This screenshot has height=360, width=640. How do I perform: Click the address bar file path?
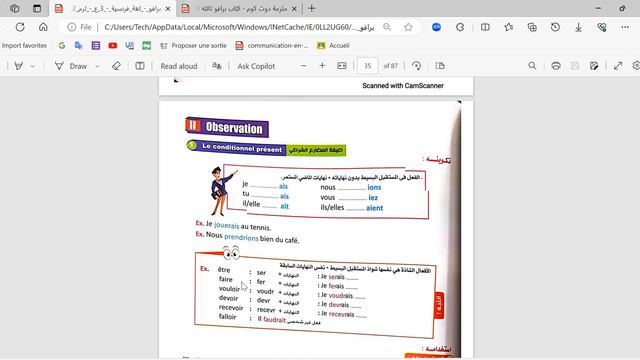[239, 27]
